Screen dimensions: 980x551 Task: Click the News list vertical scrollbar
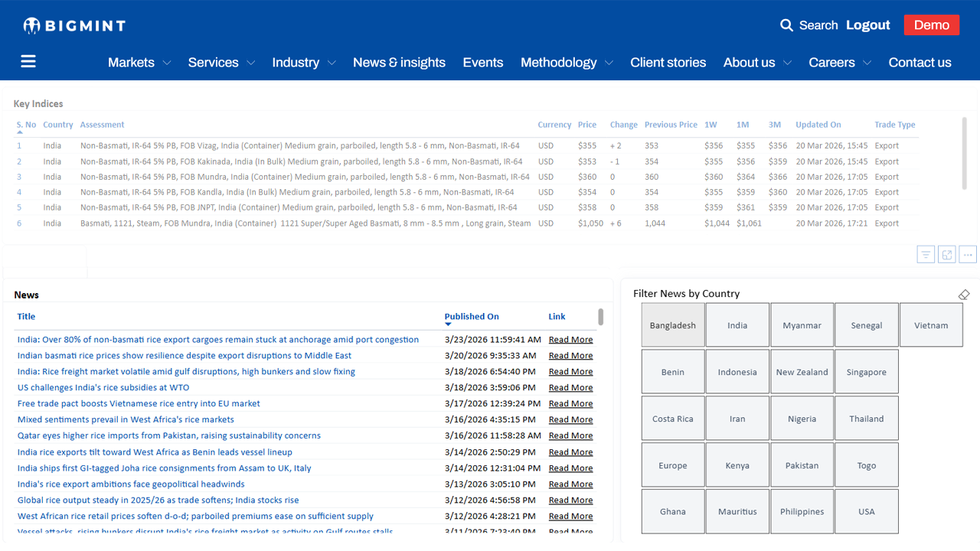click(601, 317)
